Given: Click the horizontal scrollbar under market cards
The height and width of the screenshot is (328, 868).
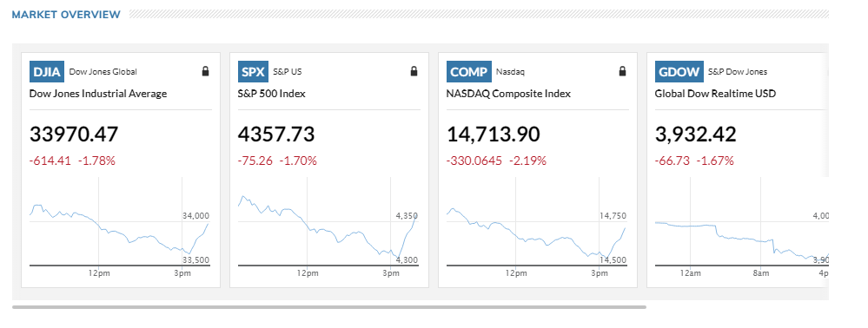Looking at the screenshot, I should [328, 306].
